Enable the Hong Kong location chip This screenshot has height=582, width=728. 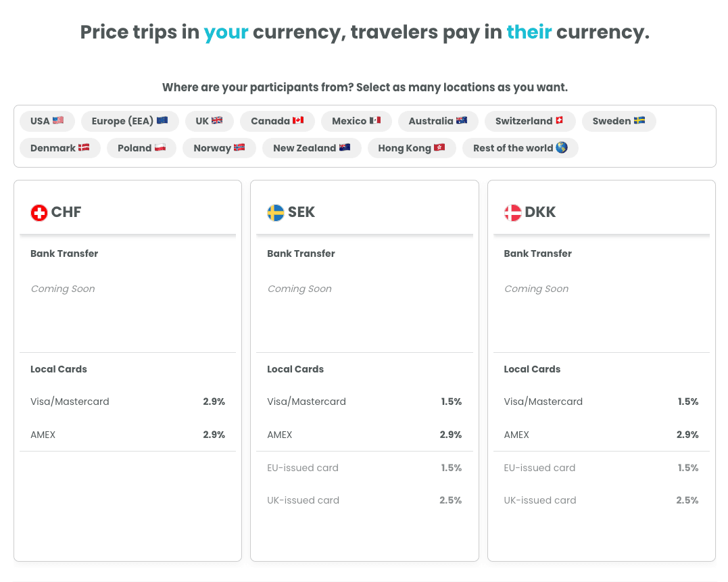tap(412, 148)
